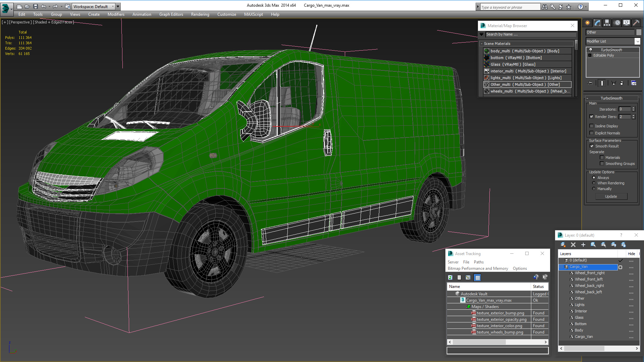Open the Display command panel tab
The image size is (644, 362).
627,23
